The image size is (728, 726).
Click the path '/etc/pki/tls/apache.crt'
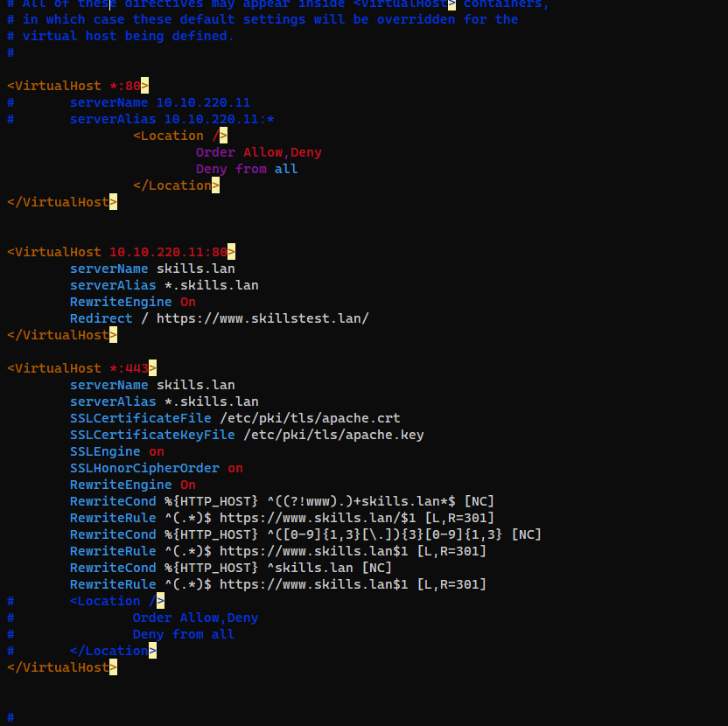point(310,418)
